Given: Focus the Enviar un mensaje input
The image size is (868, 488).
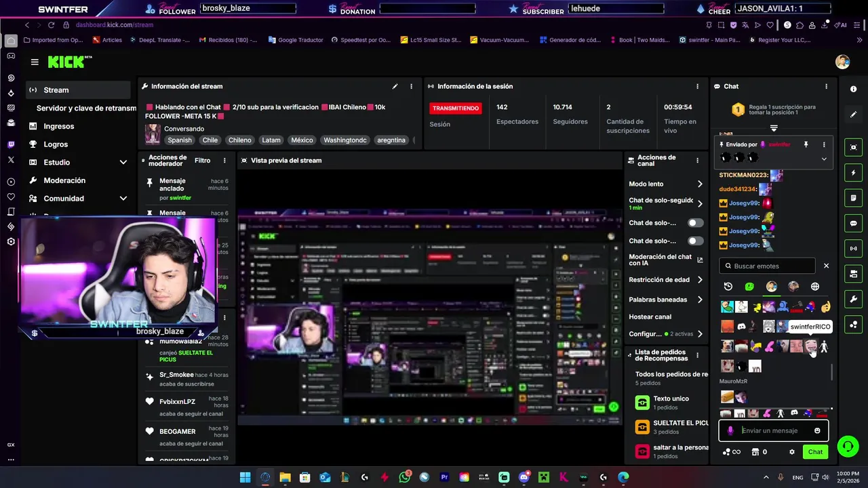Looking at the screenshot, I should coord(774,430).
